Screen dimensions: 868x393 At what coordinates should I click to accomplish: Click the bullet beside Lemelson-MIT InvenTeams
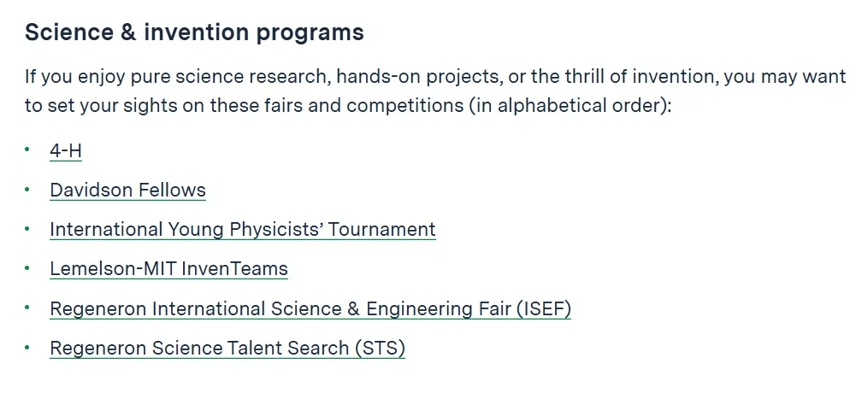pos(27,268)
